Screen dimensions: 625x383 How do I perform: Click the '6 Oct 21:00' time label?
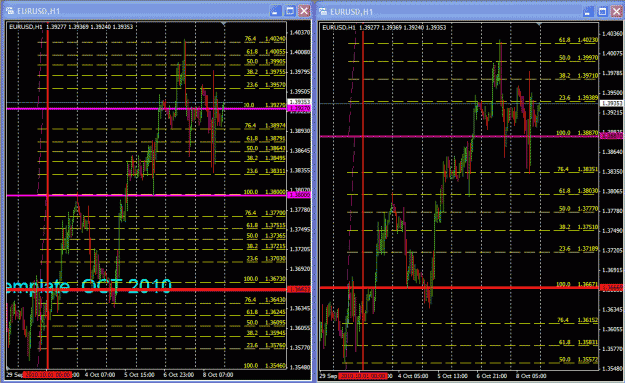(x=491, y=376)
